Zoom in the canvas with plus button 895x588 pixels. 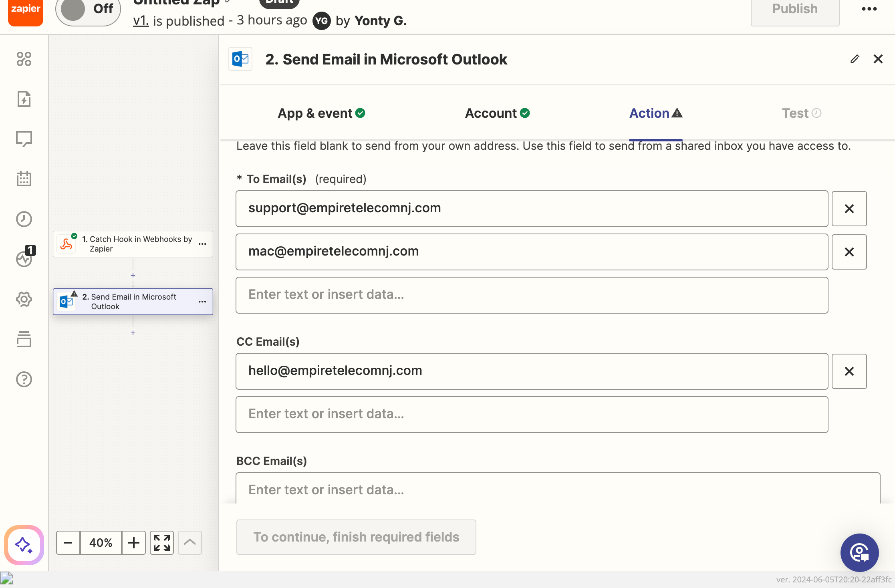coord(134,543)
